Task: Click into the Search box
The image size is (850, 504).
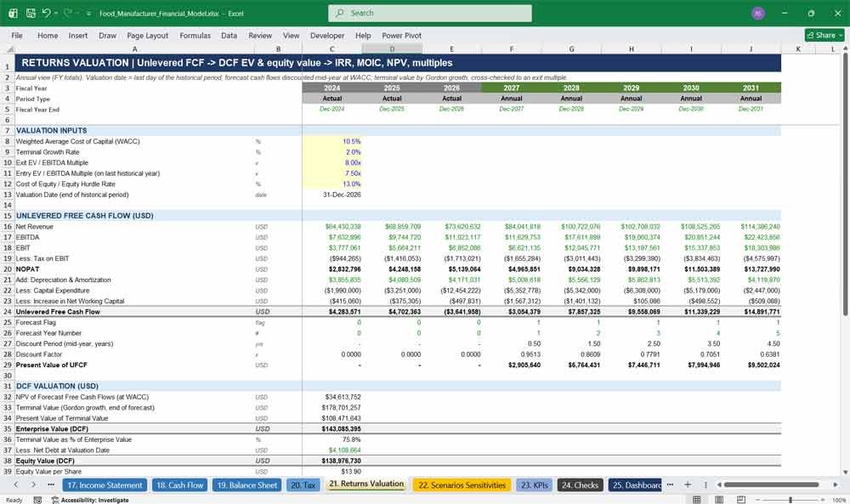Action: [x=430, y=13]
